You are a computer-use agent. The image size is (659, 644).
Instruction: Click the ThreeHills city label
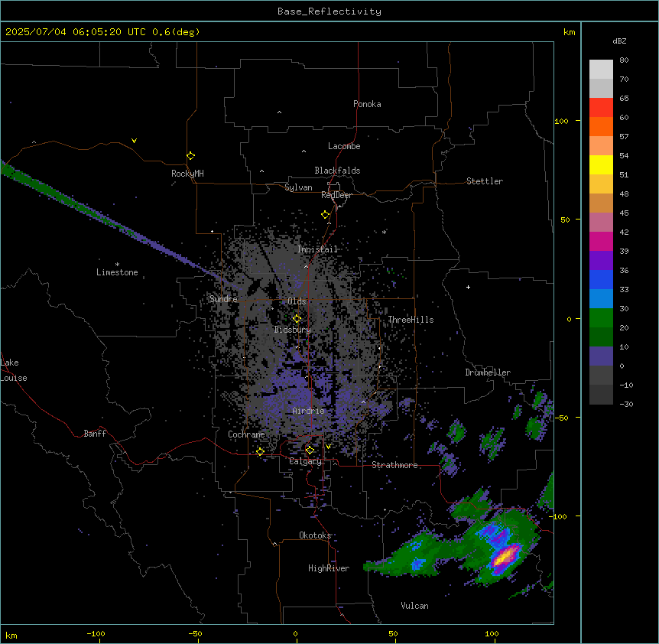click(411, 320)
